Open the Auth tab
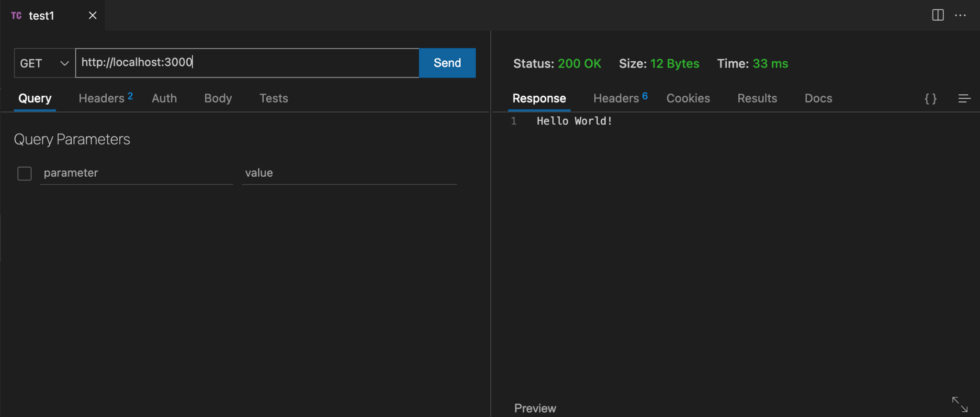Screen dimensions: 980x417 tap(164, 98)
